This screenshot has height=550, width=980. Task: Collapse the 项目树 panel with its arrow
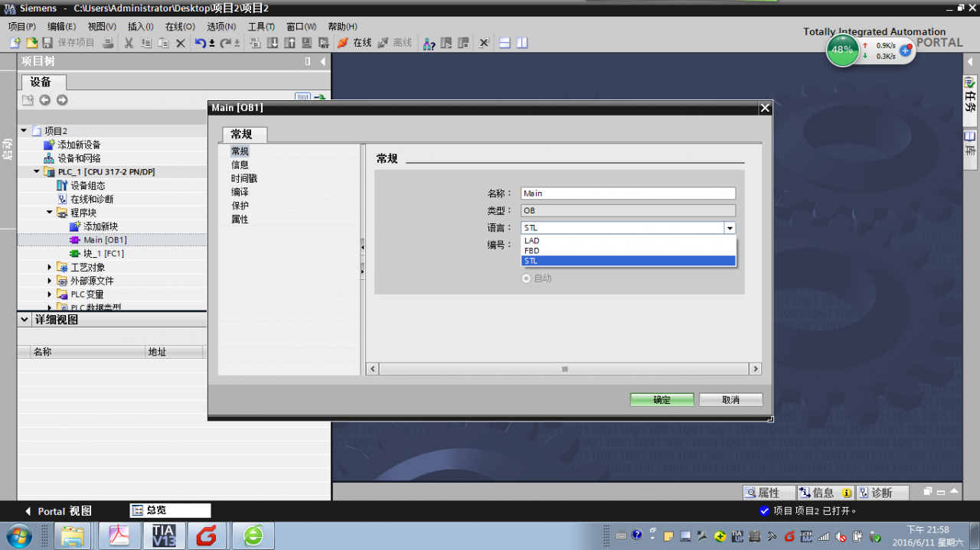click(x=322, y=61)
